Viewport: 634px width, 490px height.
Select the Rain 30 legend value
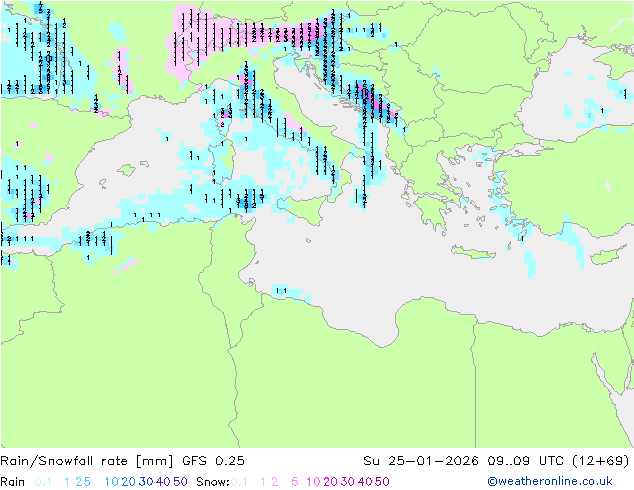point(146,482)
